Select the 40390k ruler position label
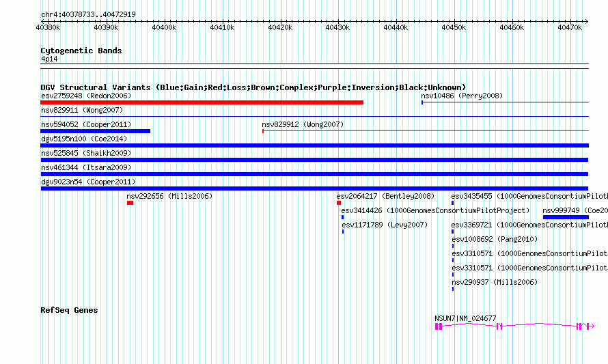Viewport: 608px width, 364px height. [x=106, y=27]
